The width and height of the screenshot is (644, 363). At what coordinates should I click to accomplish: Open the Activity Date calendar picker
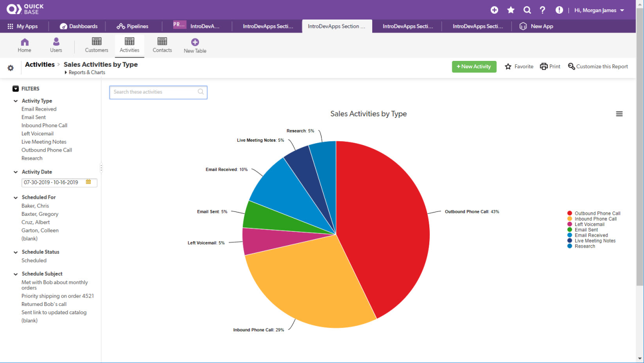pyautogui.click(x=88, y=182)
